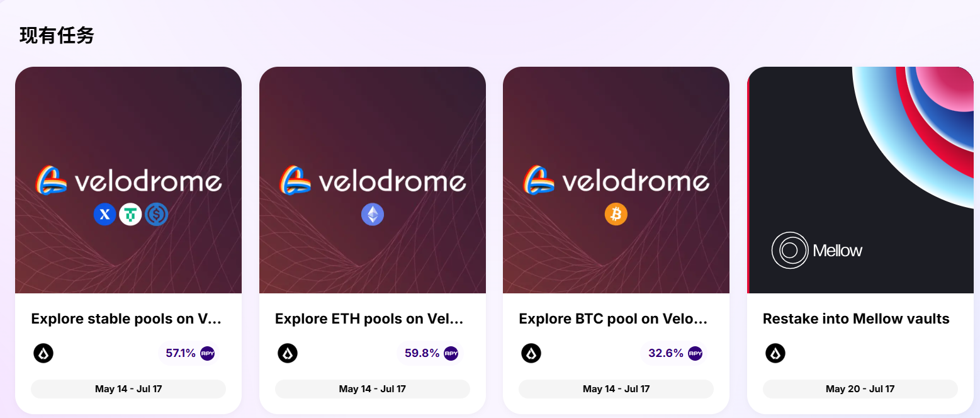Click the Lisk logo on Mellow vaults card
The image size is (980, 418).
pyautogui.click(x=775, y=353)
